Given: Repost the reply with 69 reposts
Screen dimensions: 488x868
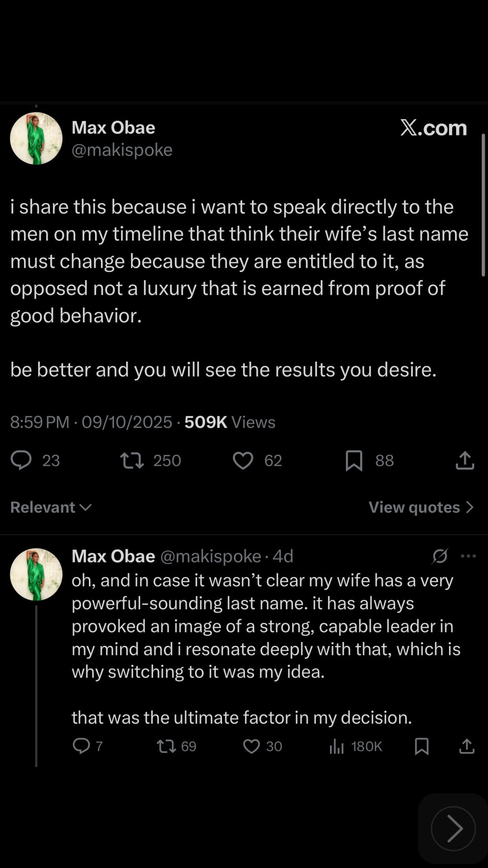Looking at the screenshot, I should pyautogui.click(x=166, y=746).
